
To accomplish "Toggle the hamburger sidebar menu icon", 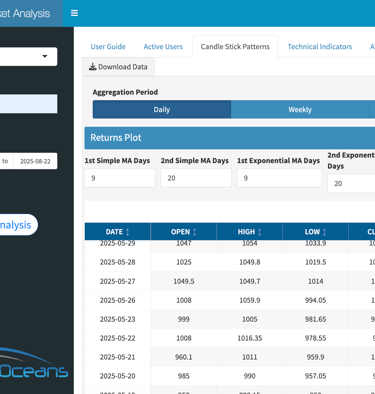I will tap(74, 13).
